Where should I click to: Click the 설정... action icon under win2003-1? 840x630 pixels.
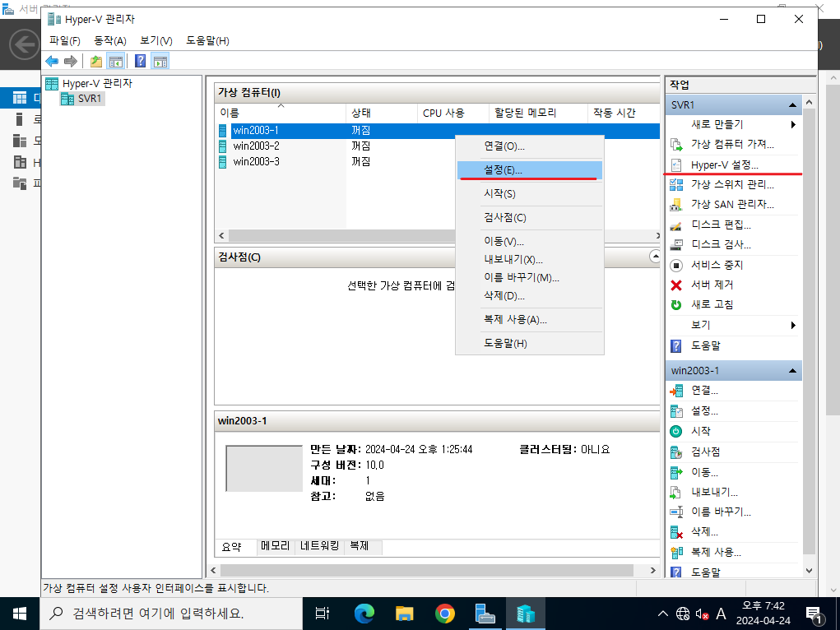click(x=676, y=411)
